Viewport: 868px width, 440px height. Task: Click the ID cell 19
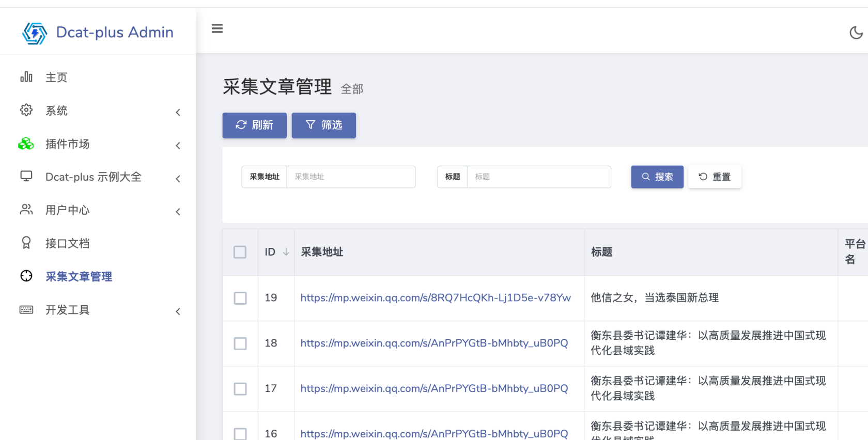tap(271, 297)
